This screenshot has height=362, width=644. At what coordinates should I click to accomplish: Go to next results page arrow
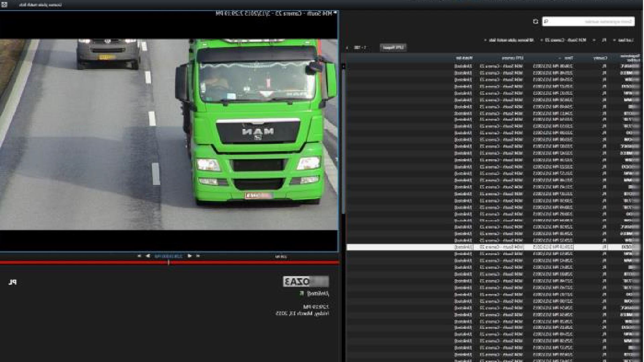(x=347, y=48)
